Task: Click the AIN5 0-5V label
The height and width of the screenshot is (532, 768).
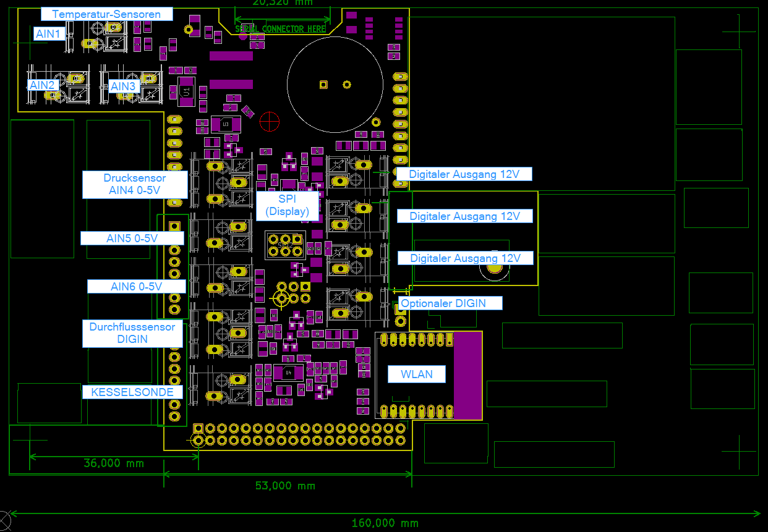Action: [x=132, y=238]
